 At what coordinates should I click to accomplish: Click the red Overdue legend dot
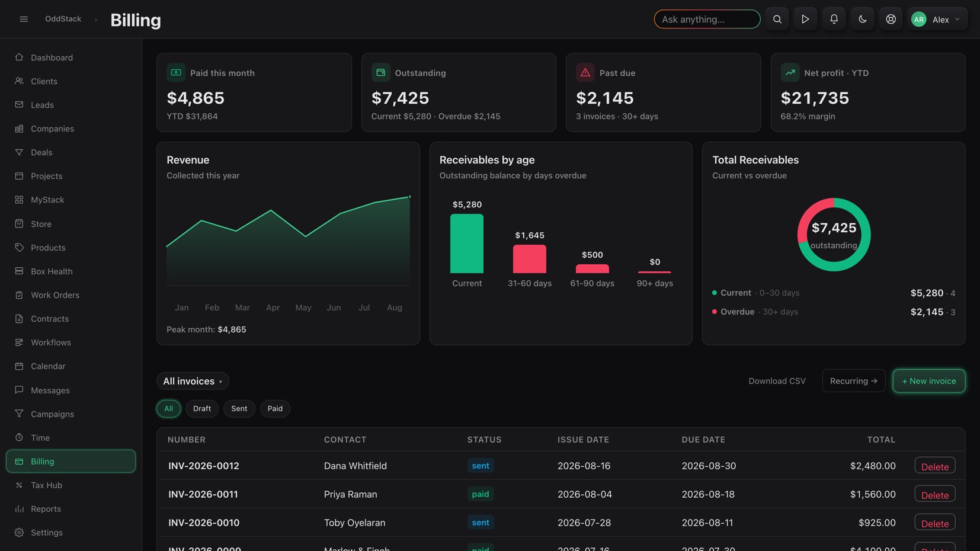[x=715, y=312]
